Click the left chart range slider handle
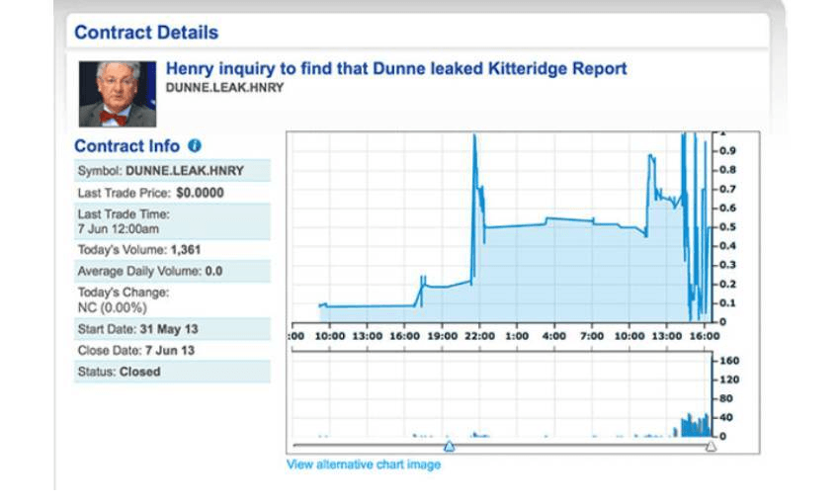840x504 pixels. coord(449,447)
